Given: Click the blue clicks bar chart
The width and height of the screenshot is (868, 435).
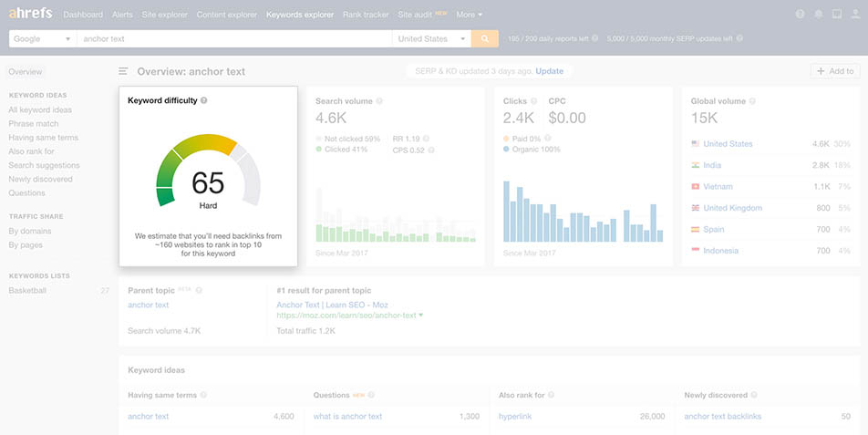Looking at the screenshot, I should click(x=584, y=212).
